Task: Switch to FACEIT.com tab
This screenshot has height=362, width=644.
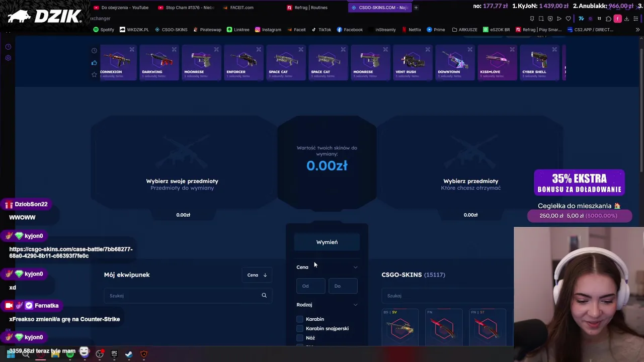Action: point(238,8)
